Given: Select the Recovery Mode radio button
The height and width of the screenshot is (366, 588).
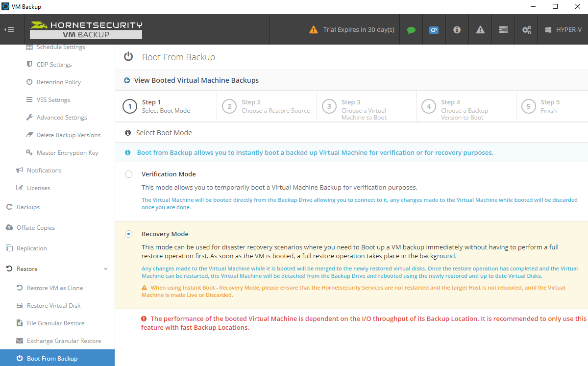Looking at the screenshot, I should click(x=128, y=234).
